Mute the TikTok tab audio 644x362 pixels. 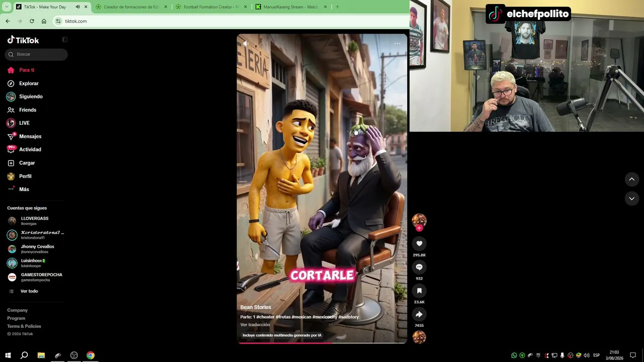click(77, 7)
